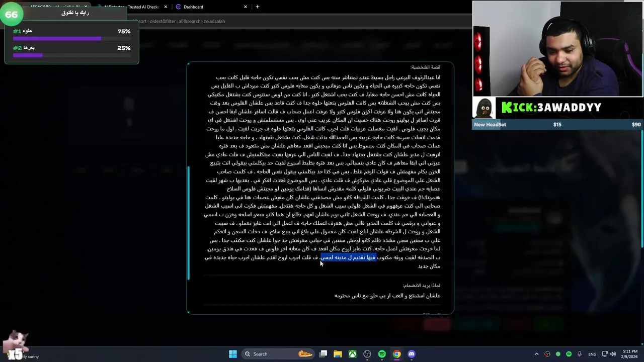The width and height of the screenshot is (644, 362).
Task: Click the microphone tray icon
Action: coord(580,354)
